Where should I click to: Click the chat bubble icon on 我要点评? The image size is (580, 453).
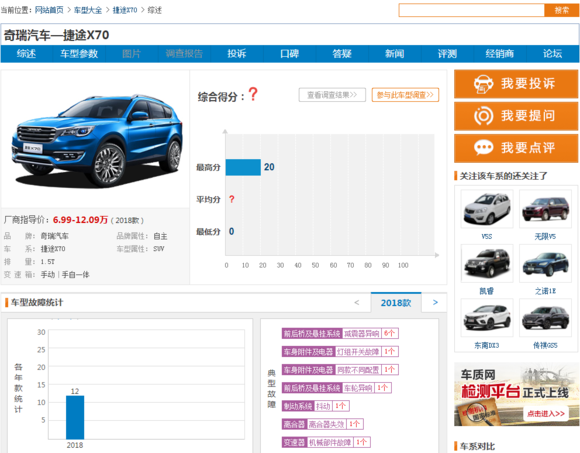pyautogui.click(x=483, y=148)
